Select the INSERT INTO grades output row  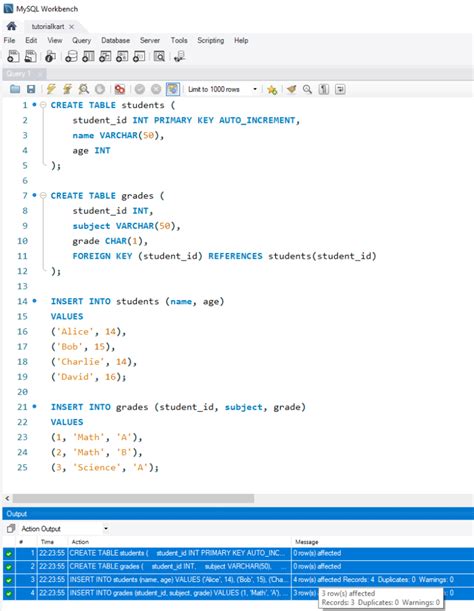tap(238, 593)
